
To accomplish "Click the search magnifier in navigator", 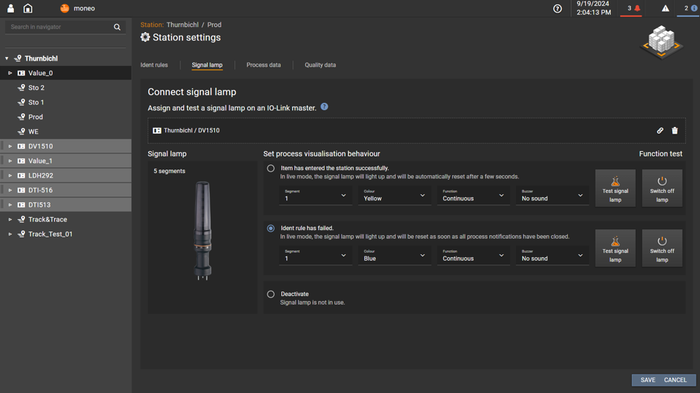I will click(x=117, y=27).
